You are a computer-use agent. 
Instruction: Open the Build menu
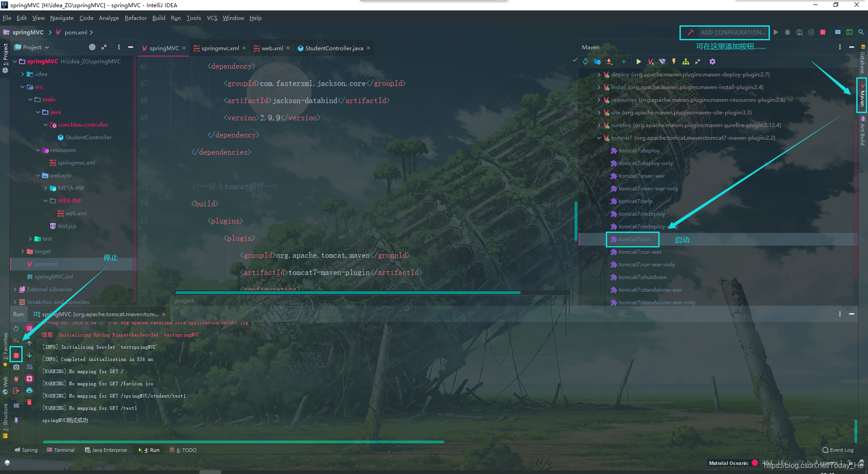pyautogui.click(x=159, y=18)
